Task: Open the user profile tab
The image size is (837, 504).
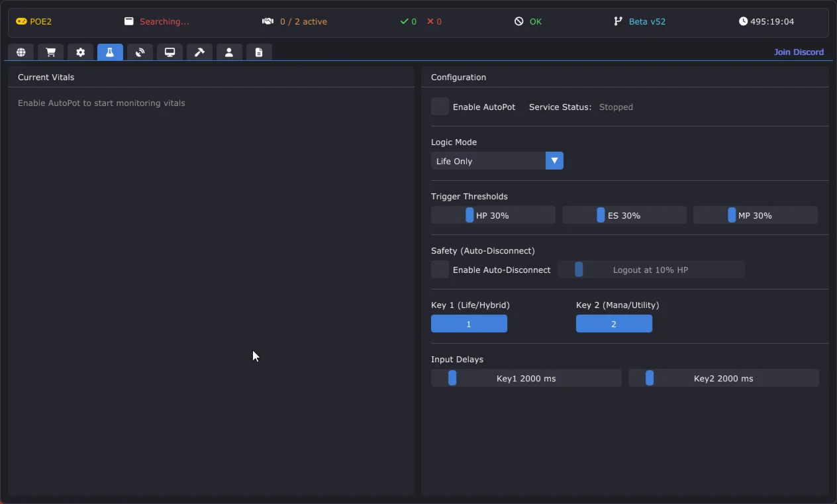Action: click(229, 52)
